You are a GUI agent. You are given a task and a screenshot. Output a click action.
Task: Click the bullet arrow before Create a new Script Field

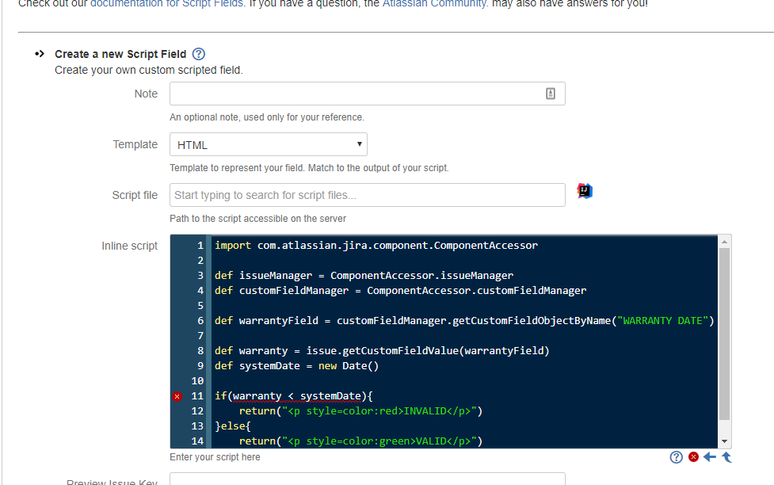39,53
